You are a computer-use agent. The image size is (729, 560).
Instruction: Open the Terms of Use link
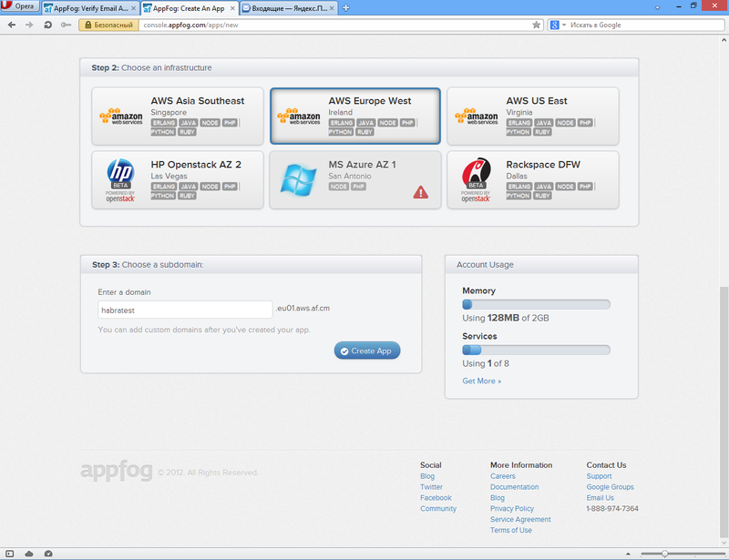pyautogui.click(x=511, y=530)
